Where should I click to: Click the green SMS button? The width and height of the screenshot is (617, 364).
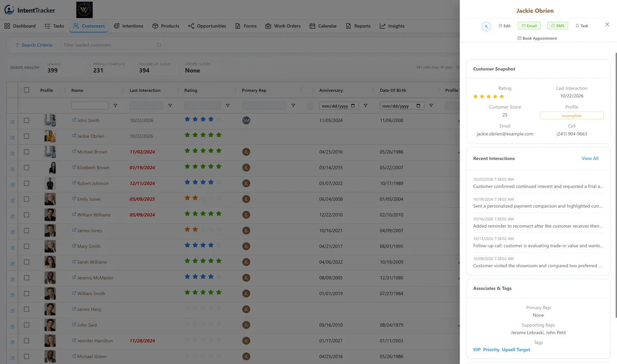point(557,26)
